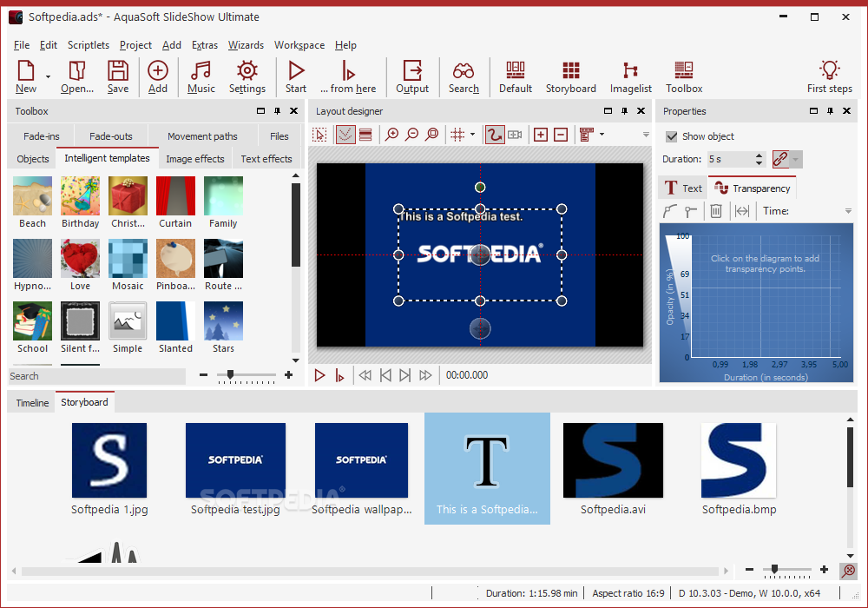
Task: Toggle the pin on the Properties panel
Action: coord(830,111)
